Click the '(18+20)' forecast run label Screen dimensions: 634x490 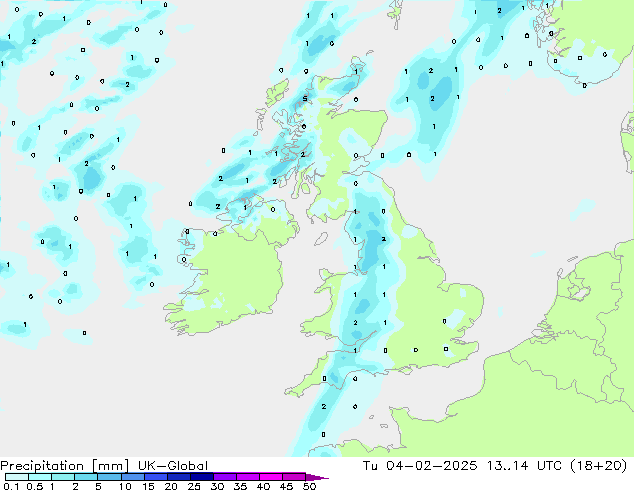[x=598, y=466]
